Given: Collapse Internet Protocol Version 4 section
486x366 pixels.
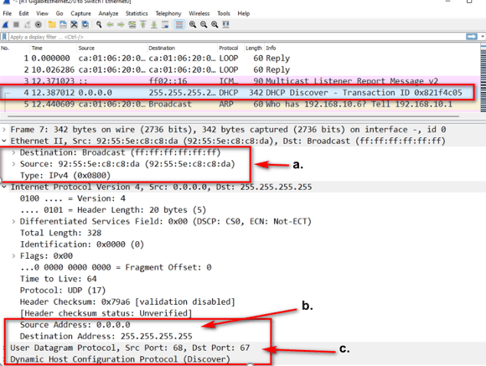Looking at the screenshot, I should (x=4, y=187).
